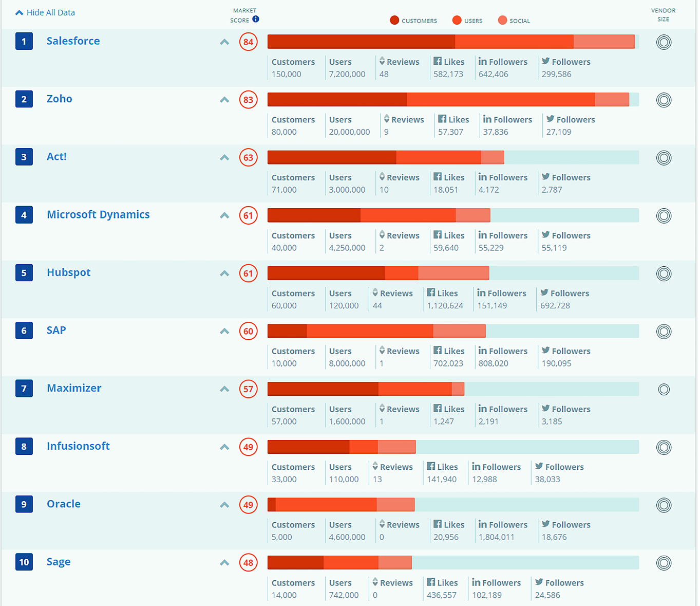Open the SAP vendor link
This screenshot has width=700, height=606.
point(56,330)
